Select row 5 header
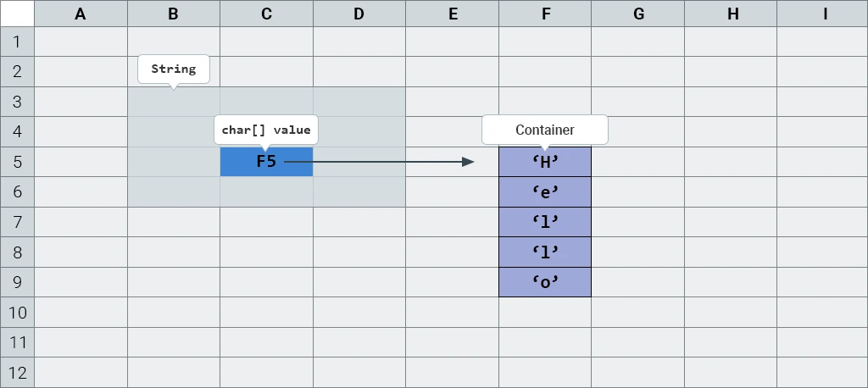Image resolution: width=868 pixels, height=388 pixels. (x=17, y=161)
